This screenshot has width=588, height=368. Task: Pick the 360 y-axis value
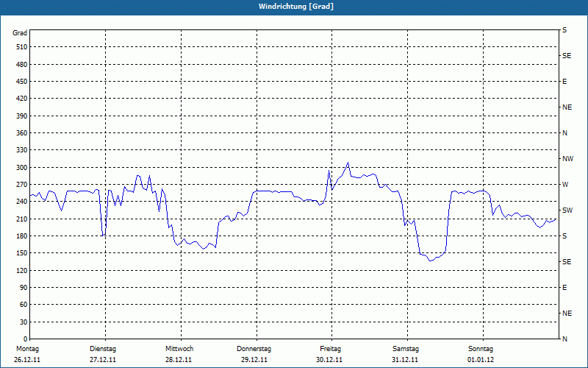[22, 133]
